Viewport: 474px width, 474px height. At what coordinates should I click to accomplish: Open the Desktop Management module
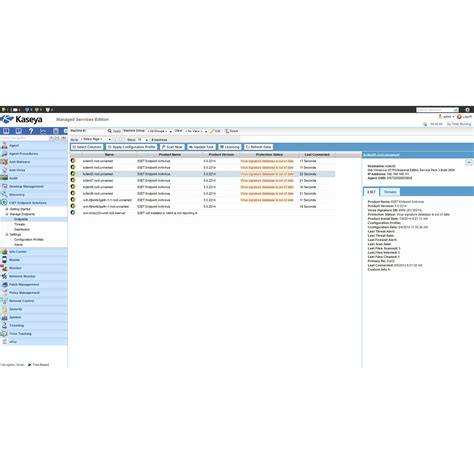click(34, 186)
